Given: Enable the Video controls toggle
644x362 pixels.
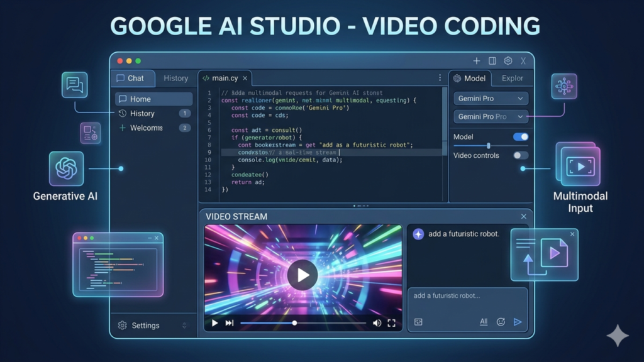Looking at the screenshot, I should pyautogui.click(x=519, y=155).
